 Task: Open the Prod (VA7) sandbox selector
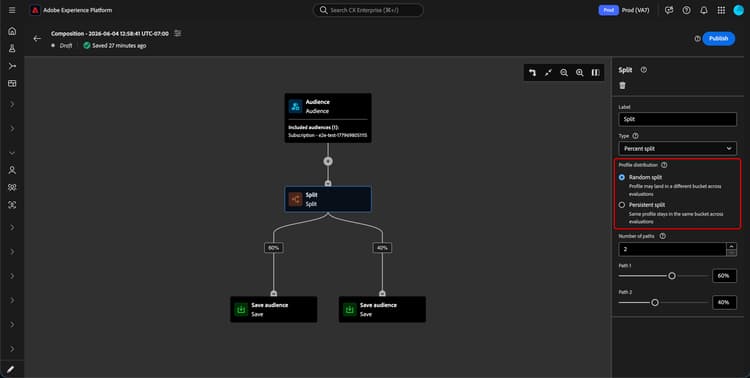tap(635, 10)
